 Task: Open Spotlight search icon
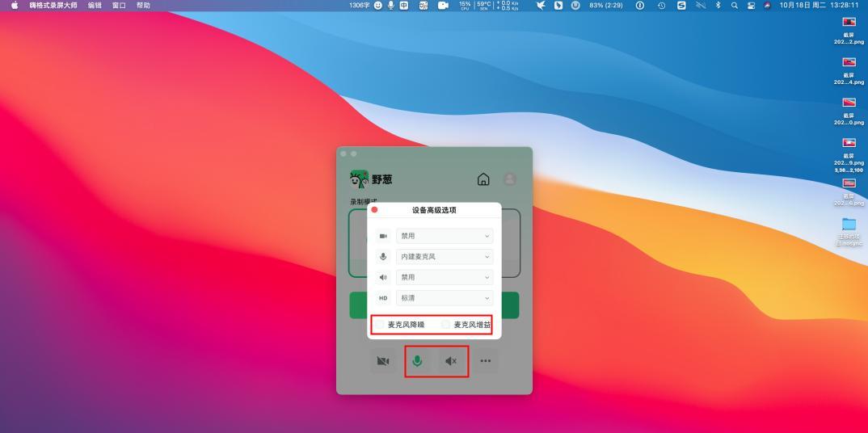click(x=734, y=5)
